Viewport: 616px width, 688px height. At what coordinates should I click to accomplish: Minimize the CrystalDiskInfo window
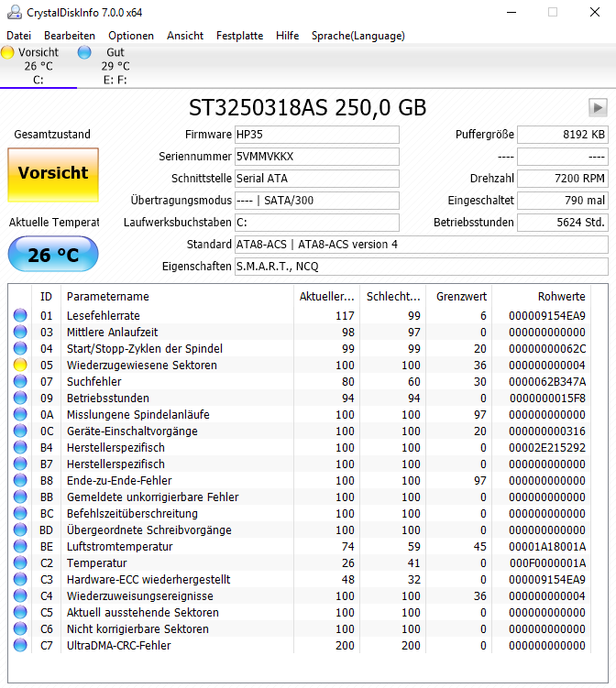(511, 12)
